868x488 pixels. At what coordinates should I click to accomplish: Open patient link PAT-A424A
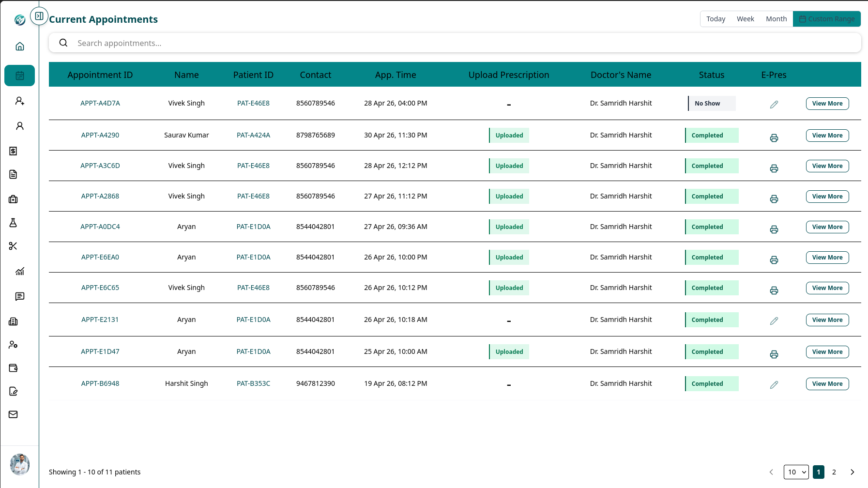tap(253, 135)
